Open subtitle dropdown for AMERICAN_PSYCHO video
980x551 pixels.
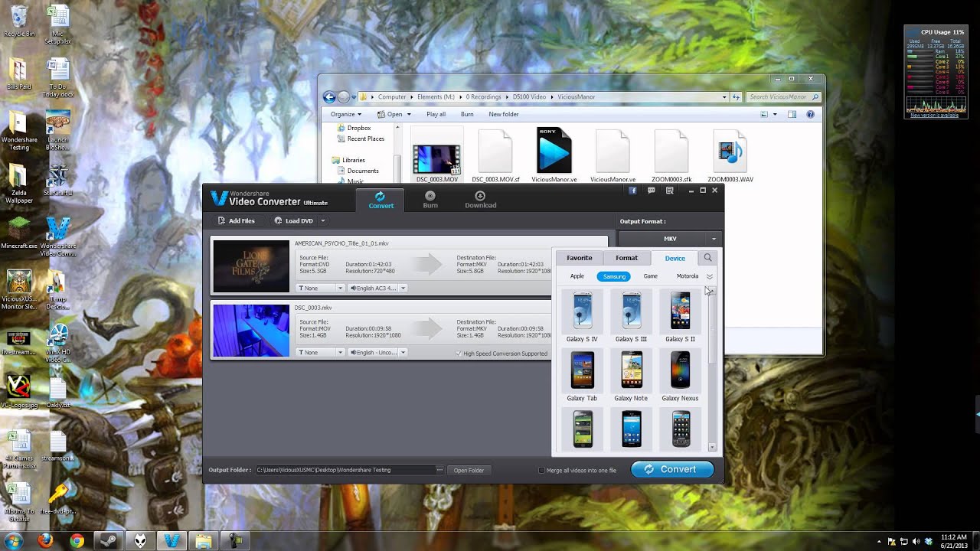tap(319, 289)
